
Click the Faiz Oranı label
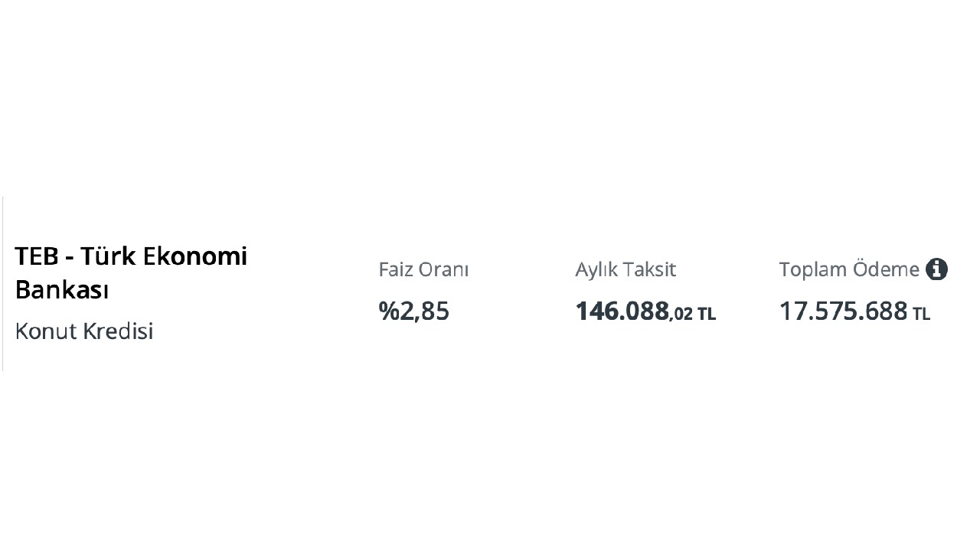[x=423, y=269]
